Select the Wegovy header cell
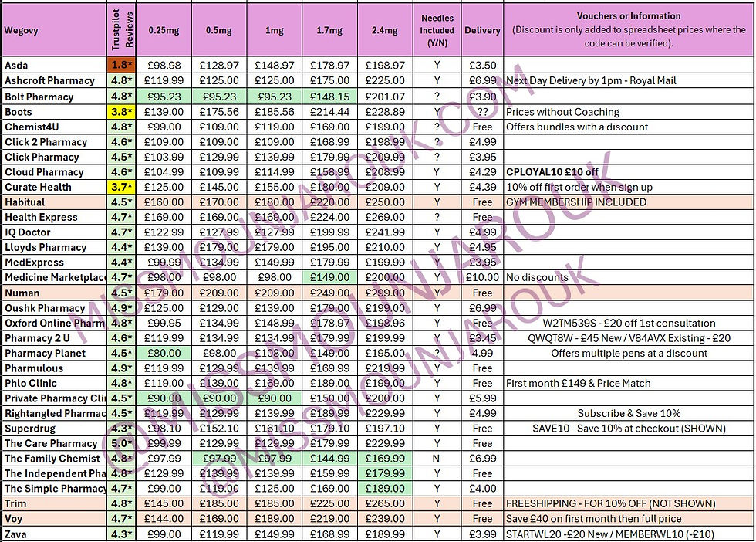 (x=54, y=30)
